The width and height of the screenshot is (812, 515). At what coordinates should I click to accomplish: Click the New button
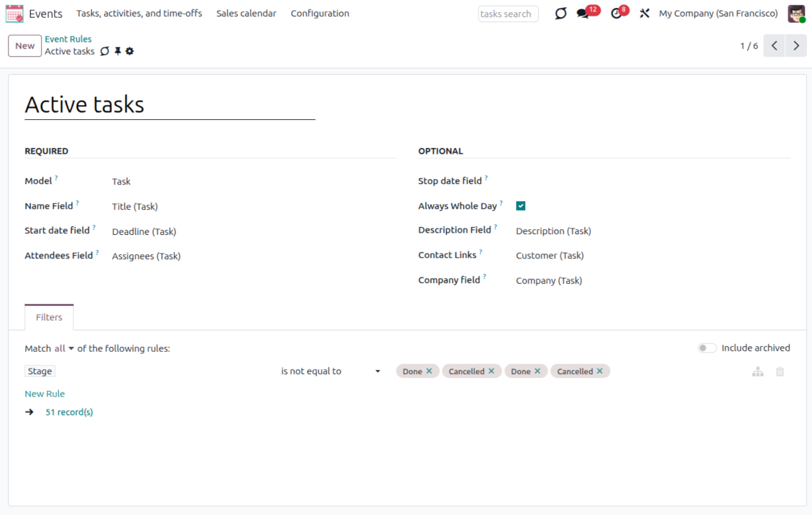24,46
